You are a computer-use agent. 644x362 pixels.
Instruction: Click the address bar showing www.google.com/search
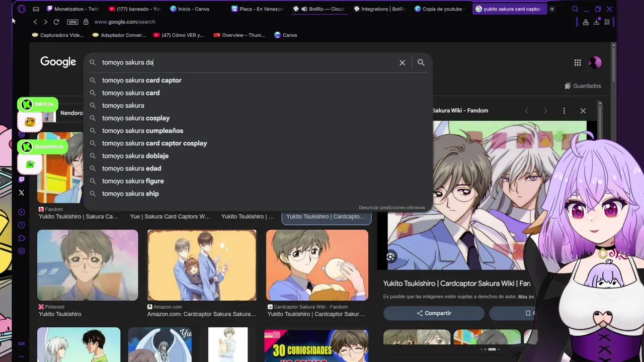click(x=125, y=22)
